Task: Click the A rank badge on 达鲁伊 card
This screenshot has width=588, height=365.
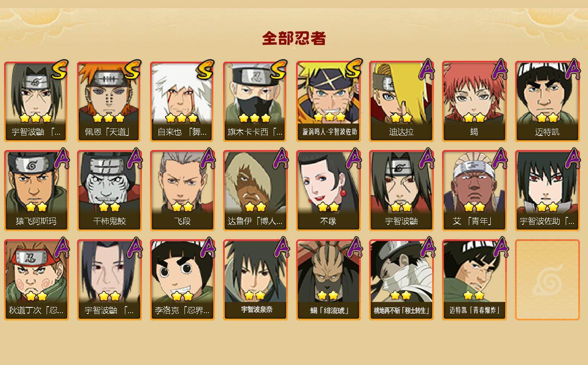Action: click(280, 159)
